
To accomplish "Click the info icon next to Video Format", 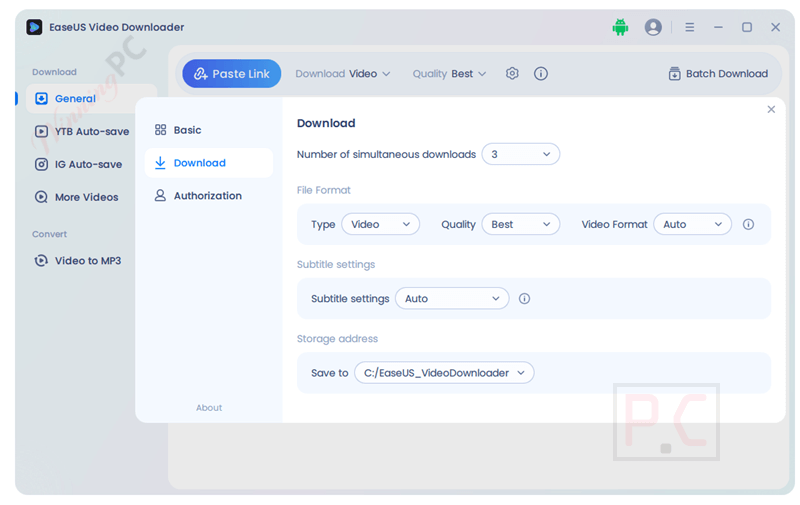I will 748,224.
